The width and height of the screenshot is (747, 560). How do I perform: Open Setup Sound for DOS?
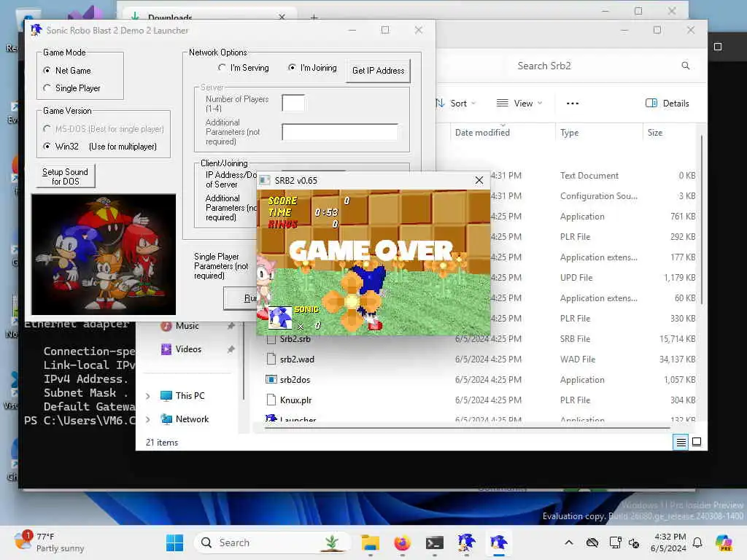(65, 176)
